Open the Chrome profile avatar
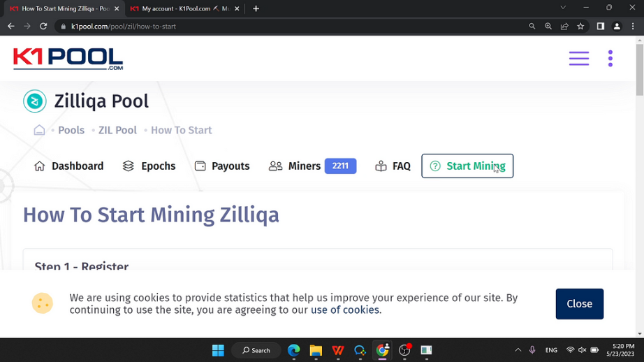644x362 pixels. (x=617, y=27)
